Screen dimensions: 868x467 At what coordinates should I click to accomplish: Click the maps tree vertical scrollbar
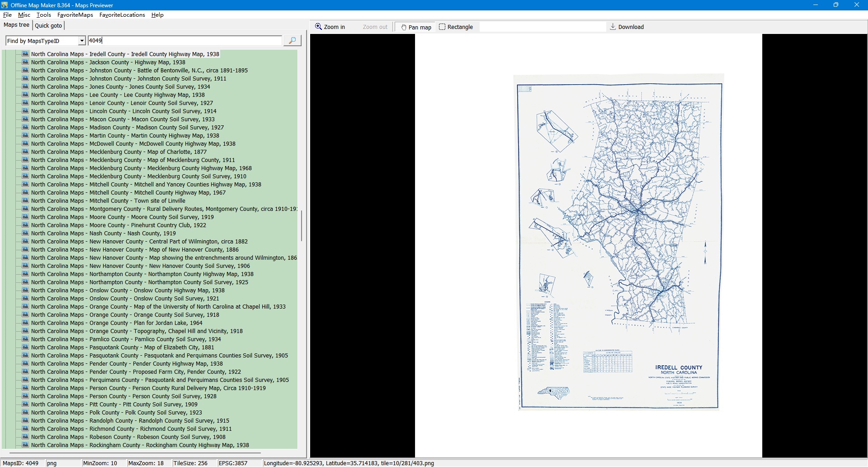coord(301,225)
